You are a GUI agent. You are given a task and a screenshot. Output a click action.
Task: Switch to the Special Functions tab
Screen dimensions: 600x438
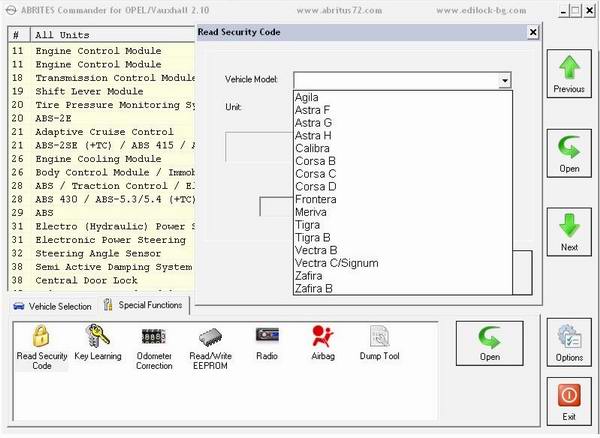point(143,305)
